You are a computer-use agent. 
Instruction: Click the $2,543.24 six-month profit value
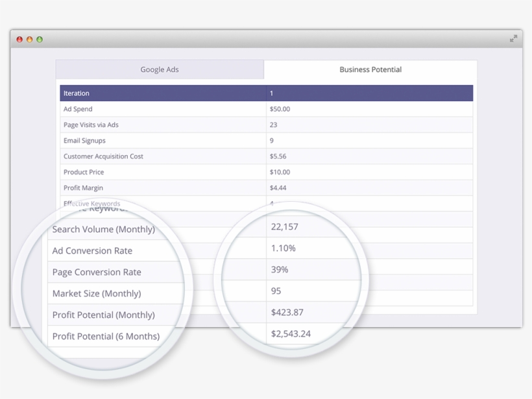[x=291, y=333]
